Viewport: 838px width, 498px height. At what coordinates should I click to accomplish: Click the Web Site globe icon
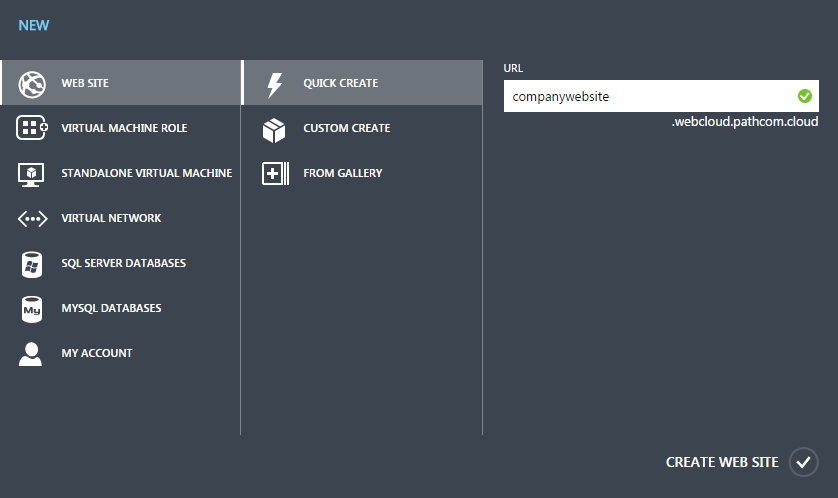(32, 84)
